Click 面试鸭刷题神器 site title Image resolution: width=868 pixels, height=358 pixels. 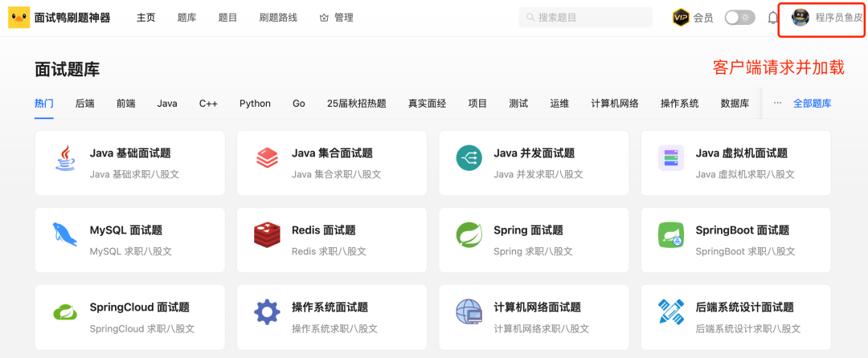72,18
